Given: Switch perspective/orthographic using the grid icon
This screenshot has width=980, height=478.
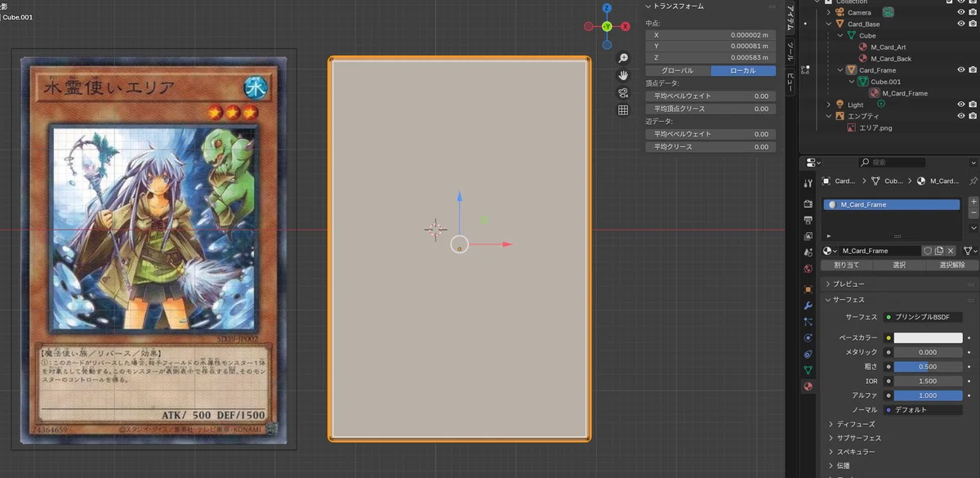Looking at the screenshot, I should pyautogui.click(x=623, y=109).
